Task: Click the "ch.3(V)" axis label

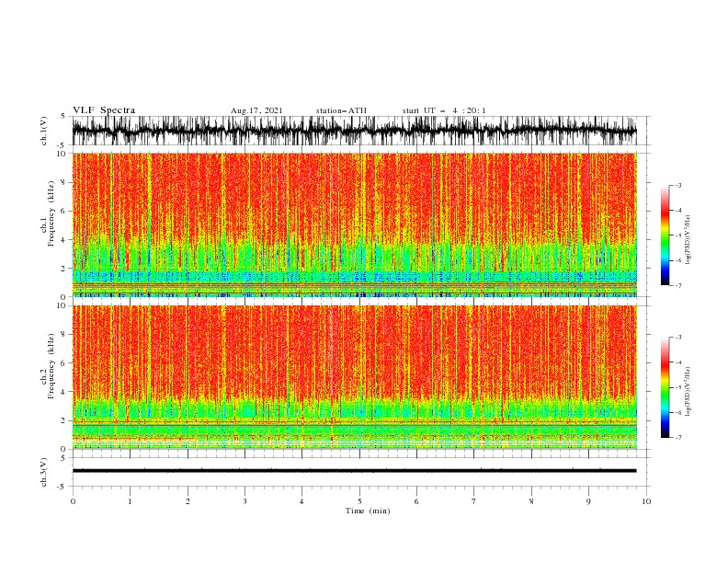Action: (44, 472)
